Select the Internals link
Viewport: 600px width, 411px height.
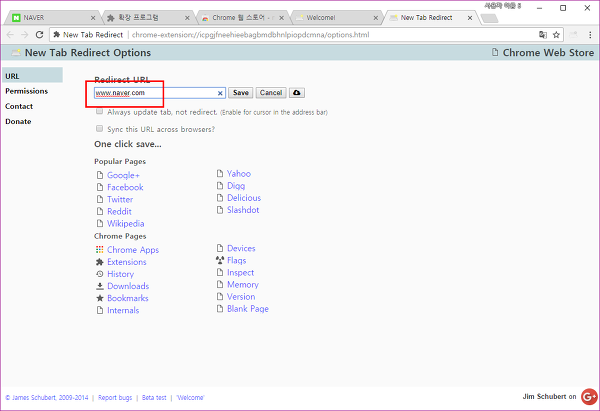pyautogui.click(x=123, y=310)
